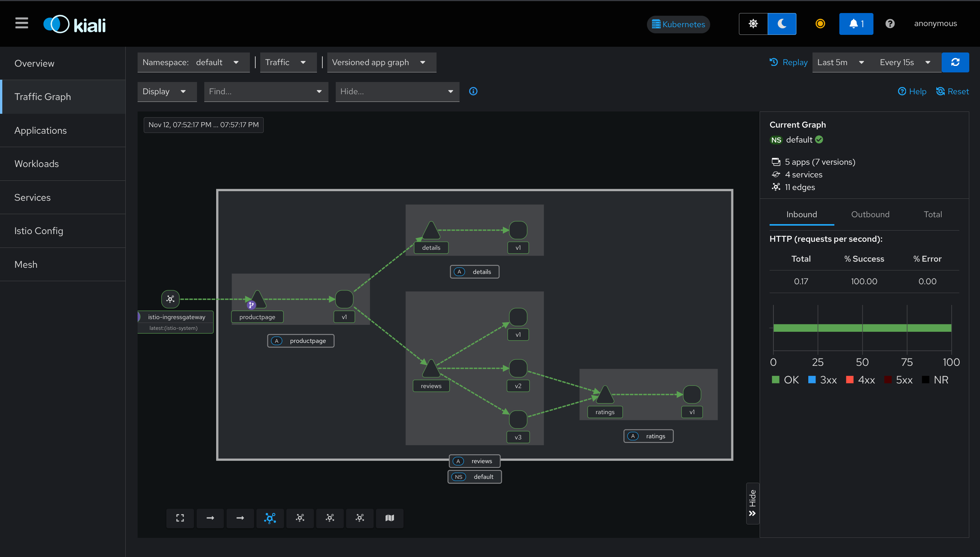The height and width of the screenshot is (557, 980).
Task: Click the hamburger menu icon
Action: [21, 23]
